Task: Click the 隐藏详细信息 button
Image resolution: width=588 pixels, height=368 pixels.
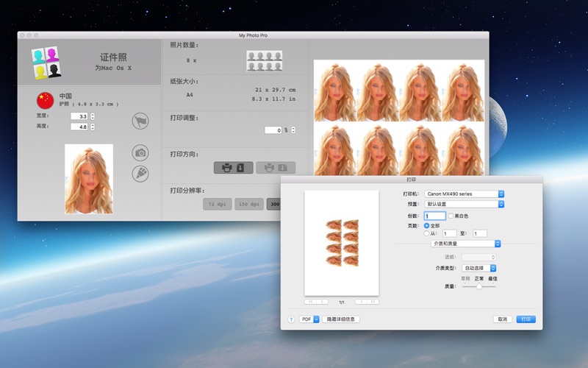Action: pos(341,319)
